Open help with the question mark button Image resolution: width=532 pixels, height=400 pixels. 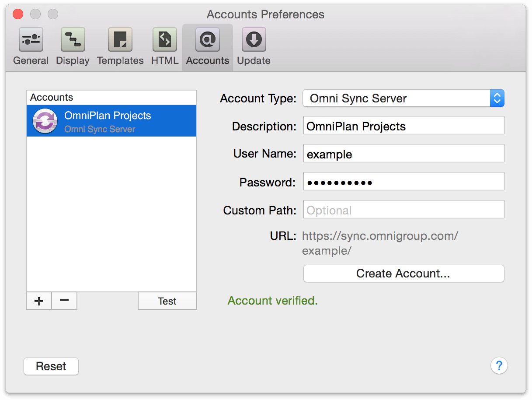click(x=499, y=365)
